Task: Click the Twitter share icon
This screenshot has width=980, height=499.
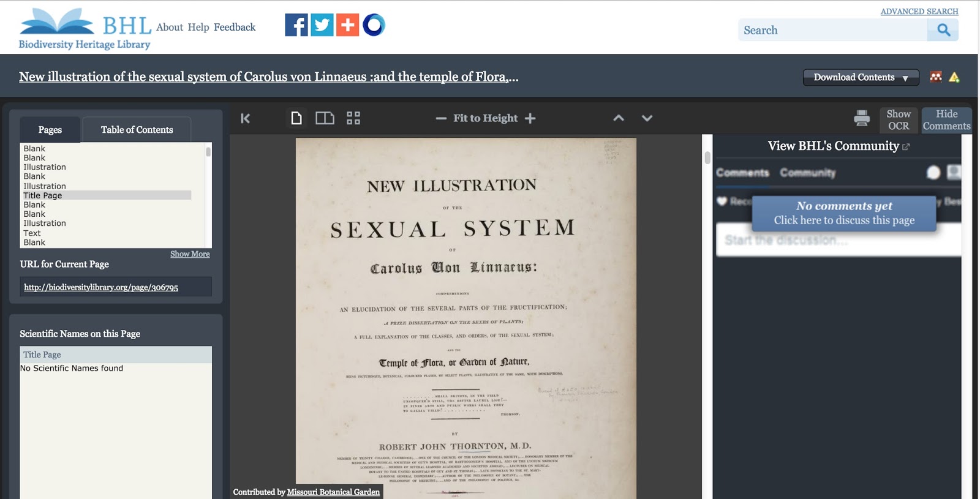Action: pyautogui.click(x=322, y=25)
